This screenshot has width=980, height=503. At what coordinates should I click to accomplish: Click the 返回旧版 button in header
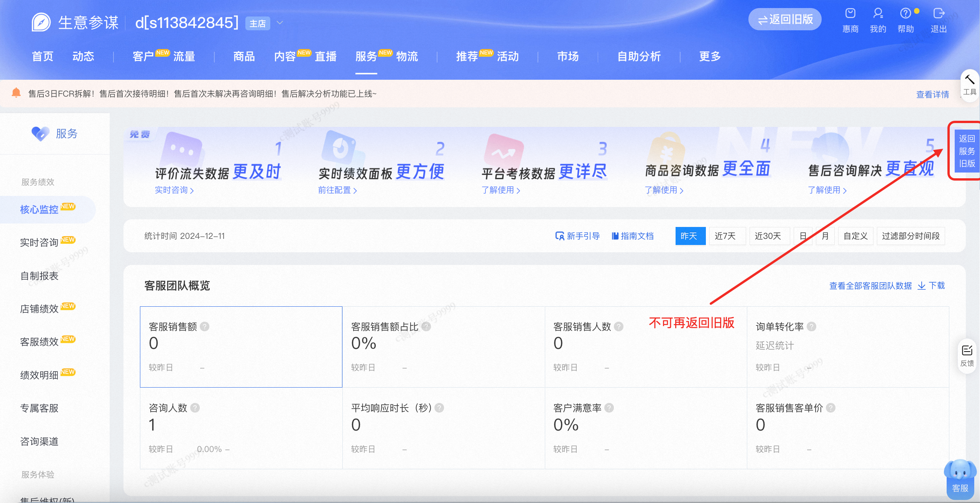(x=785, y=19)
